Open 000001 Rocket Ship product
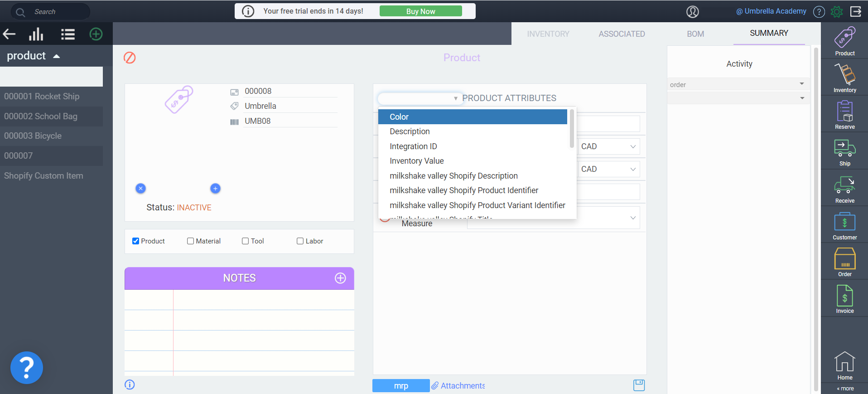This screenshot has width=868, height=394. click(x=51, y=96)
